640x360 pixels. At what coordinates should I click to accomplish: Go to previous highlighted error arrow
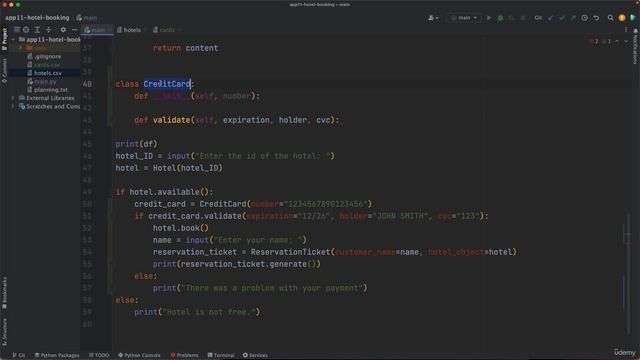coord(617,41)
